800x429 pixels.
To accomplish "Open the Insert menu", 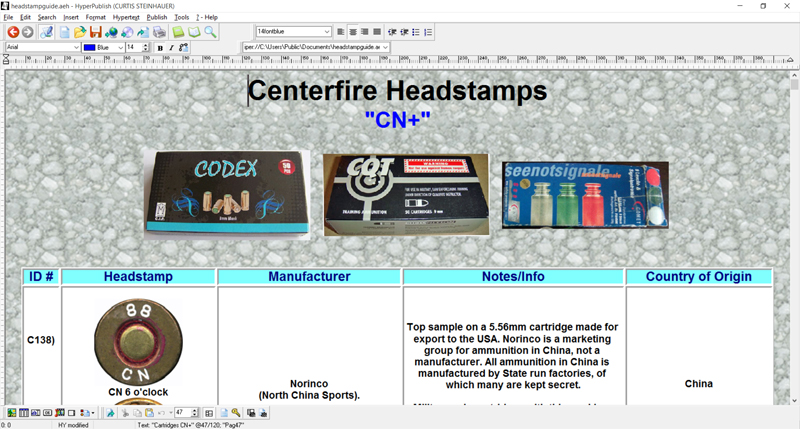I will point(71,17).
